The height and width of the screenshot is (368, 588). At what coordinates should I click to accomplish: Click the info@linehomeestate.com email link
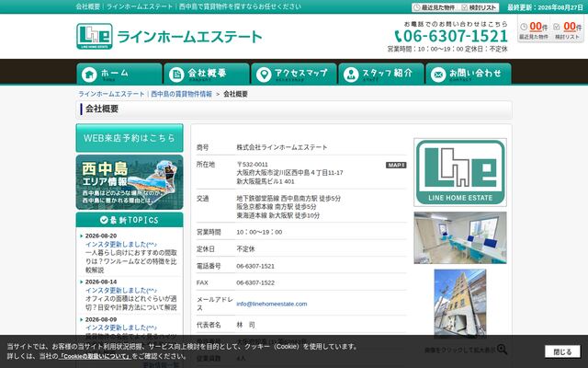[272, 304]
